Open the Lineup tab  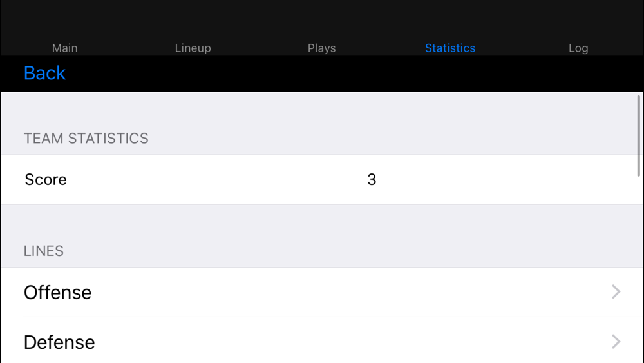point(193,48)
